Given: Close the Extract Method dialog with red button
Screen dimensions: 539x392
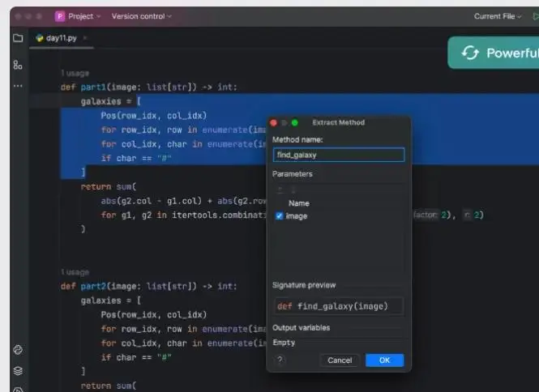Looking at the screenshot, I should (x=274, y=122).
